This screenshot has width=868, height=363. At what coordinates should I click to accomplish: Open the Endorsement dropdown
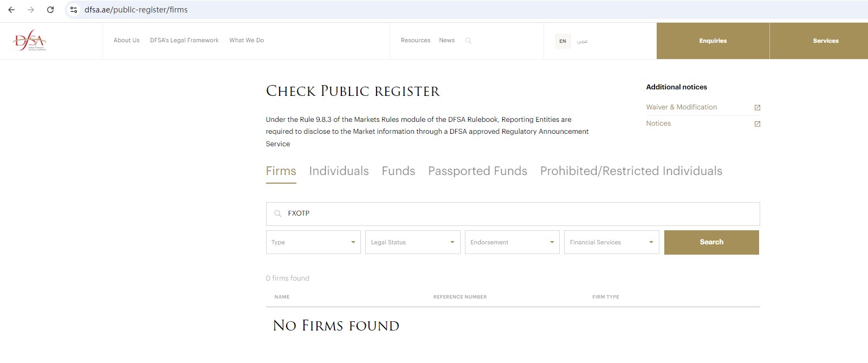511,242
